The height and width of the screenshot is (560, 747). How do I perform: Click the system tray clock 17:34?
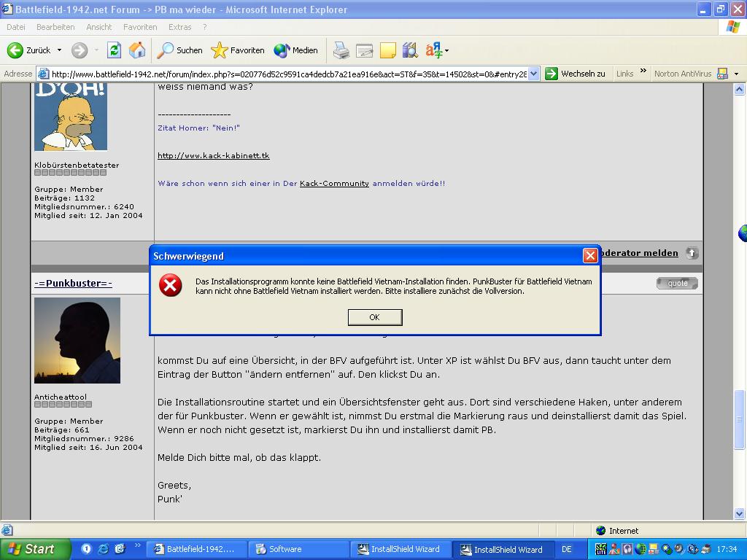click(727, 549)
